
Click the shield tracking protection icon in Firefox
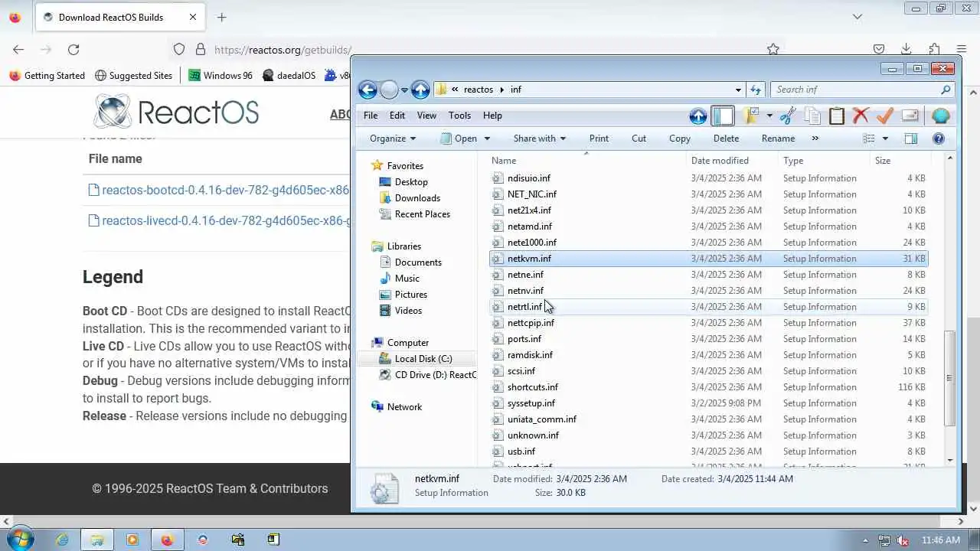(x=179, y=49)
